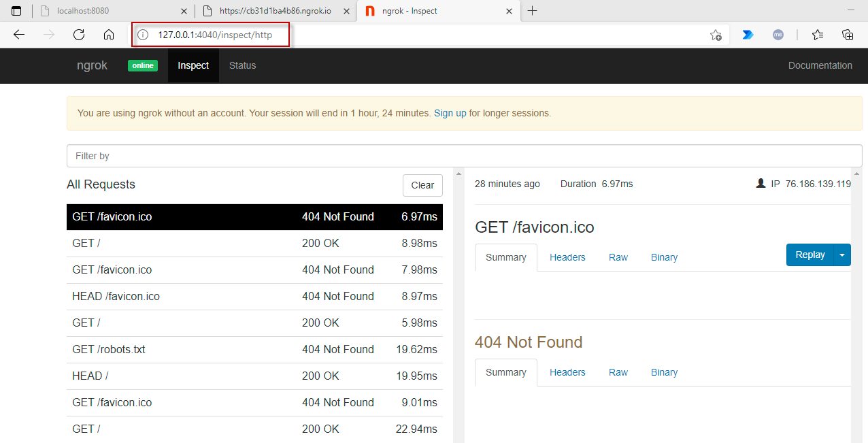Open the Replay dropdown arrow

click(841, 255)
